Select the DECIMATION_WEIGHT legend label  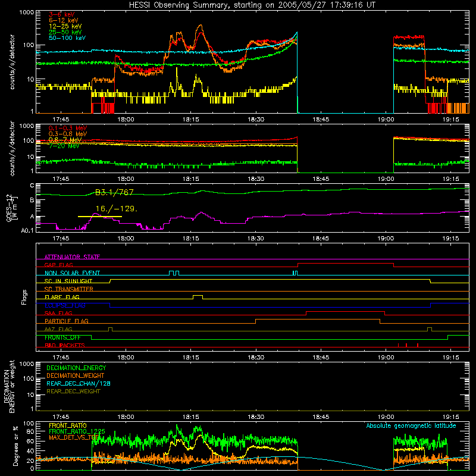coord(76,375)
